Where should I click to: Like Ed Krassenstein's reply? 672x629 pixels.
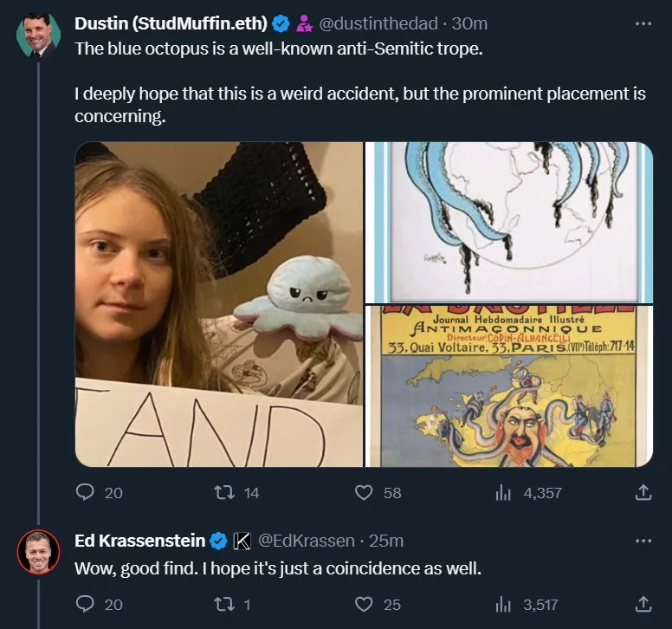coord(365,604)
